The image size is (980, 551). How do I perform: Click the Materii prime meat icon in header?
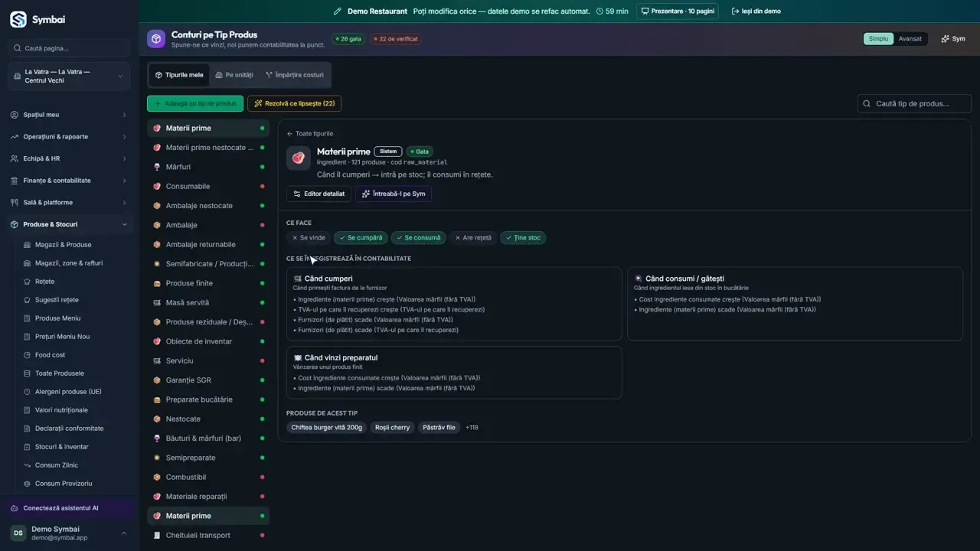(x=299, y=158)
